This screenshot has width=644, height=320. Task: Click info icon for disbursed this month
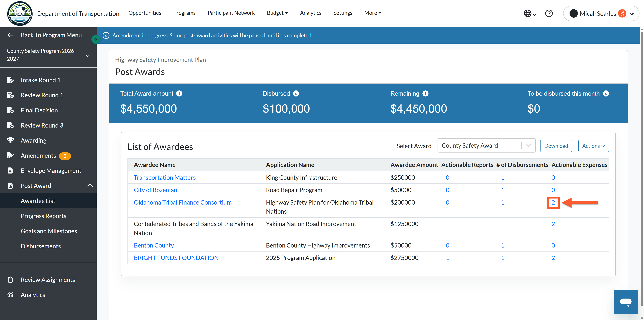coord(606,94)
